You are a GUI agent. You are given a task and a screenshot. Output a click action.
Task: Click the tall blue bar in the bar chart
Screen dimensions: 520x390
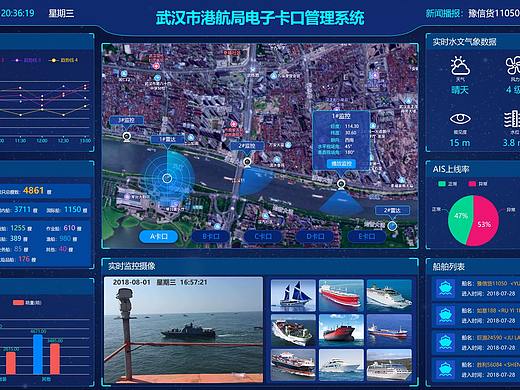click(x=38, y=354)
